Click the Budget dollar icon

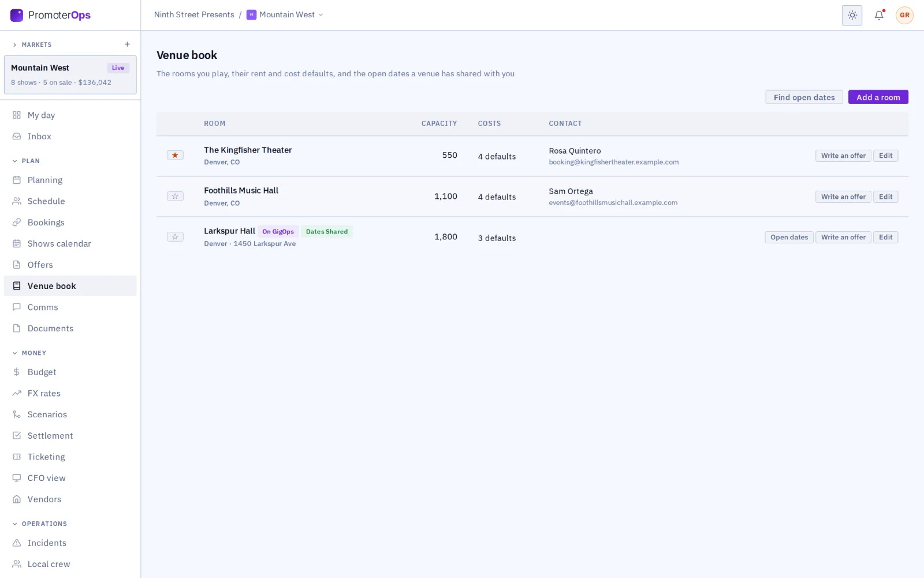point(17,372)
